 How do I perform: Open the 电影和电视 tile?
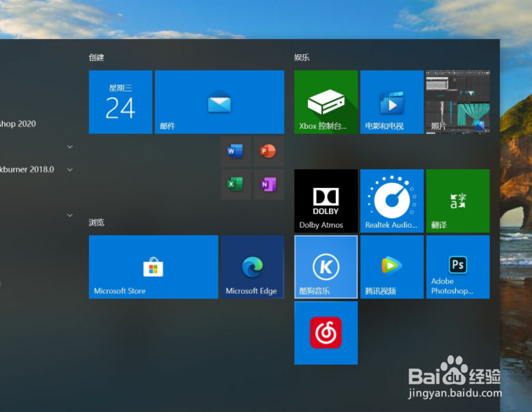coord(392,102)
